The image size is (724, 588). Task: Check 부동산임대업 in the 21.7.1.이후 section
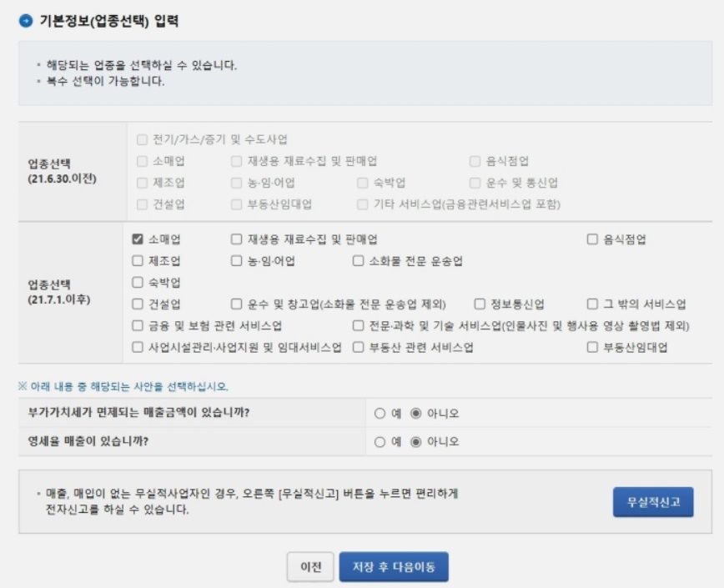click(x=592, y=347)
